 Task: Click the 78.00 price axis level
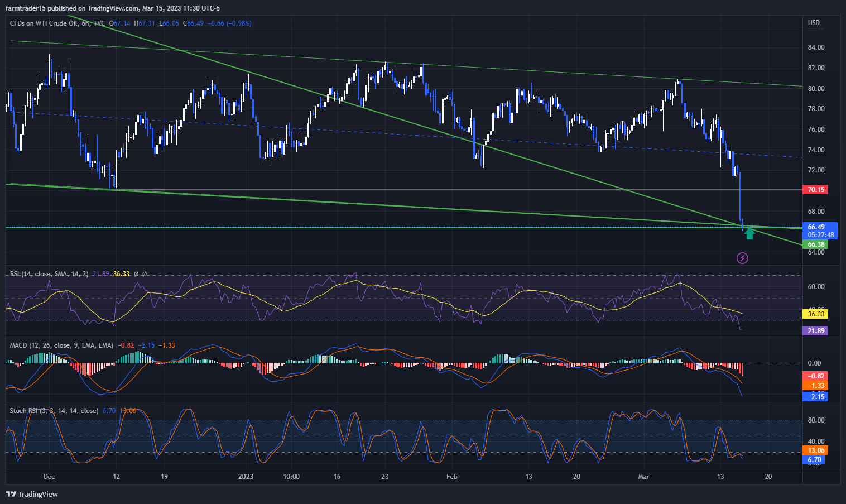tap(816, 109)
